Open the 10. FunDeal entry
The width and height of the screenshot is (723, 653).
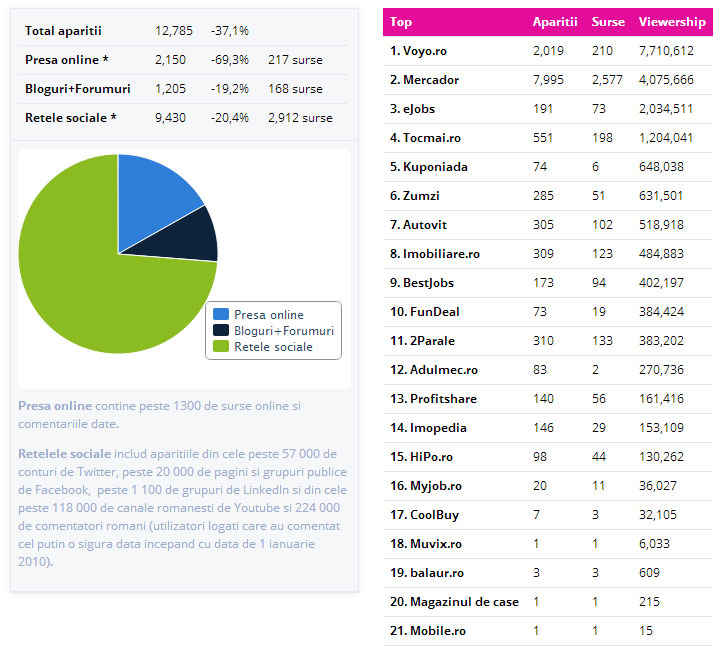pos(425,312)
